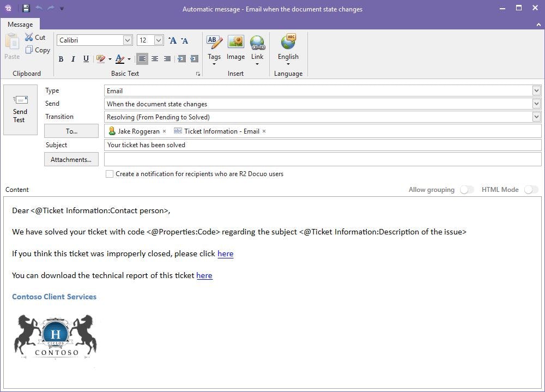
Task: Open the Attachments dialog
Action: [x=71, y=159]
